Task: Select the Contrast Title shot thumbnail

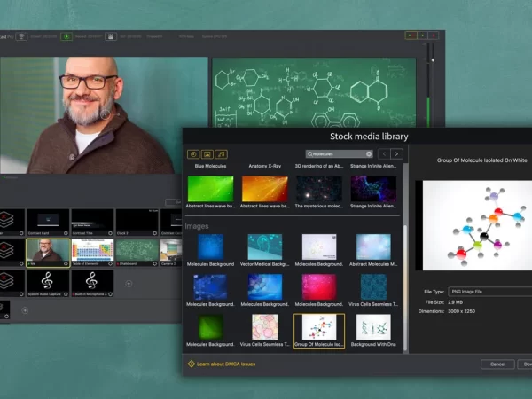Action: [92, 223]
